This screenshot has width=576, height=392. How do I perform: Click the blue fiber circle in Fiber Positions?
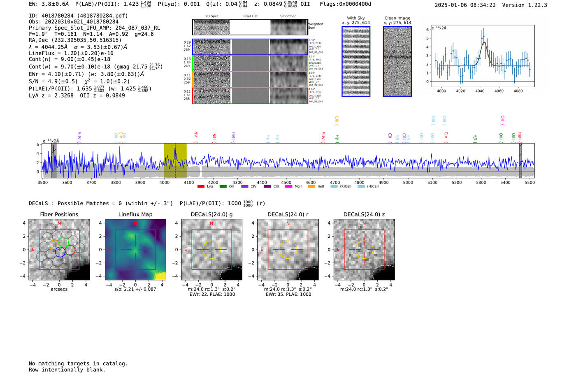click(x=60, y=252)
